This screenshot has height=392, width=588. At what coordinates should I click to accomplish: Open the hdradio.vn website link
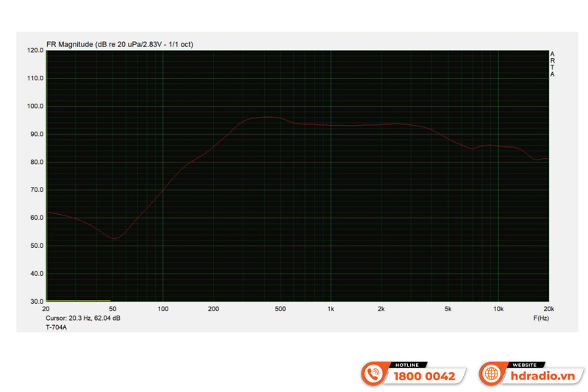(x=538, y=376)
